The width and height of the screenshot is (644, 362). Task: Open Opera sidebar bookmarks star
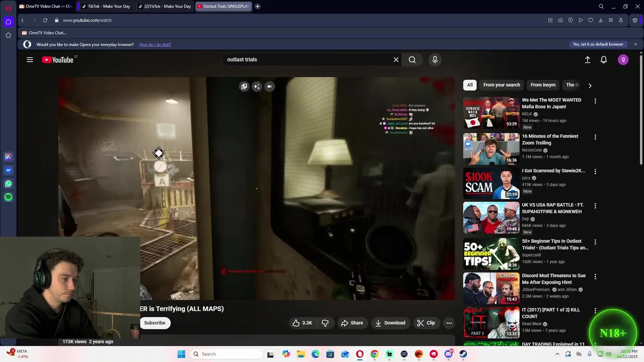[8, 35]
